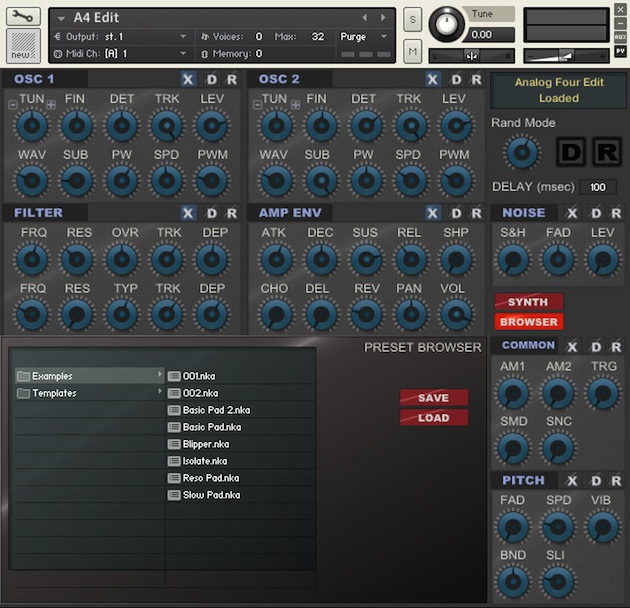Click the Tune knob
630x608 pixels.
pyautogui.click(x=446, y=24)
